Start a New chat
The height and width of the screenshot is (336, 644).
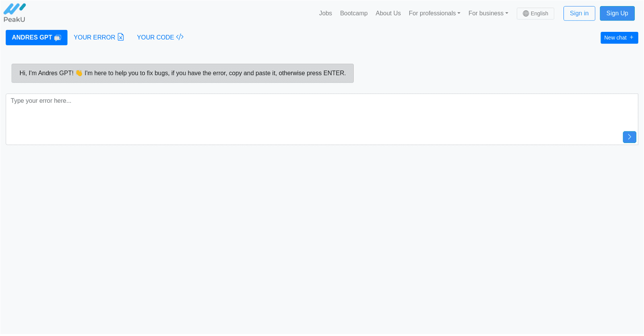point(619,37)
